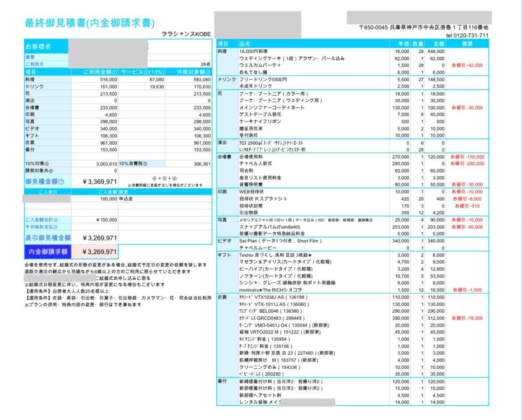The height and width of the screenshot is (420, 523).
Task: Select the チャペル人前式 item
Action: click(x=256, y=164)
